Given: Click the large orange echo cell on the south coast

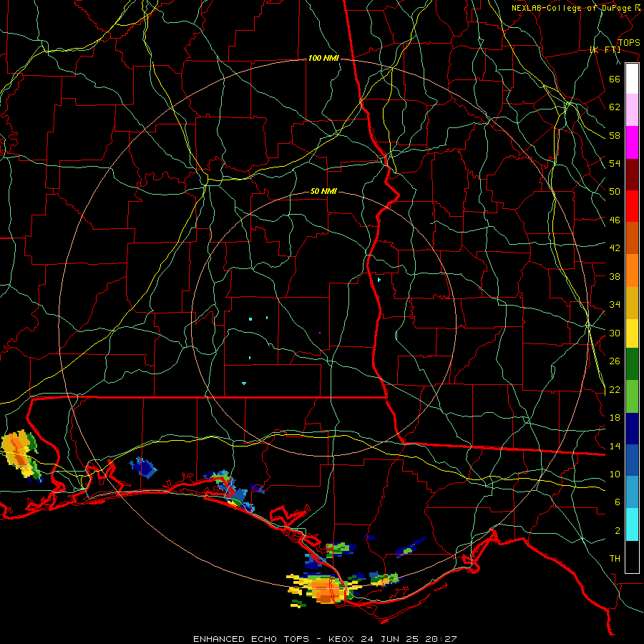Looking at the screenshot, I should pos(326,590).
